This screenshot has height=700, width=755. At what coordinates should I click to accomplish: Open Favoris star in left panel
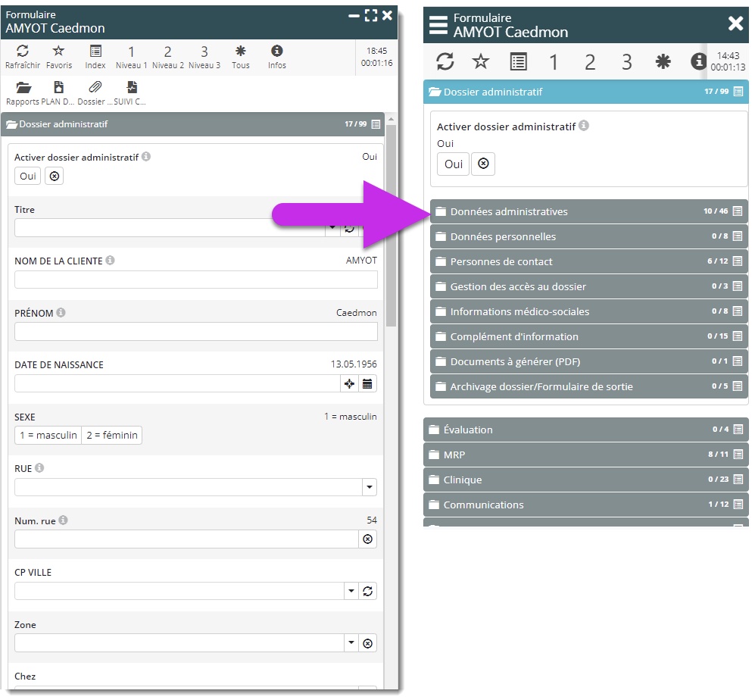coord(58,52)
